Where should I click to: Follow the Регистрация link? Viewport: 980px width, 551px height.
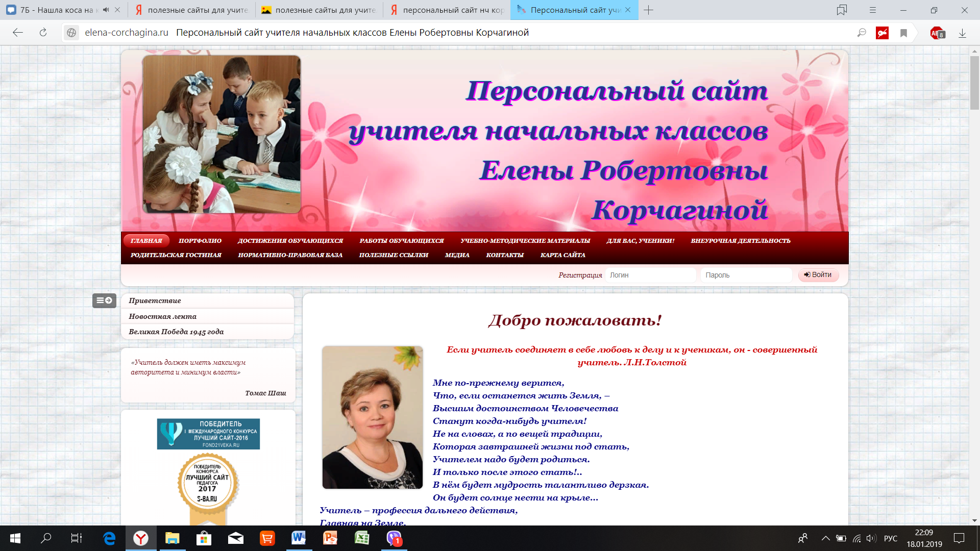point(580,275)
